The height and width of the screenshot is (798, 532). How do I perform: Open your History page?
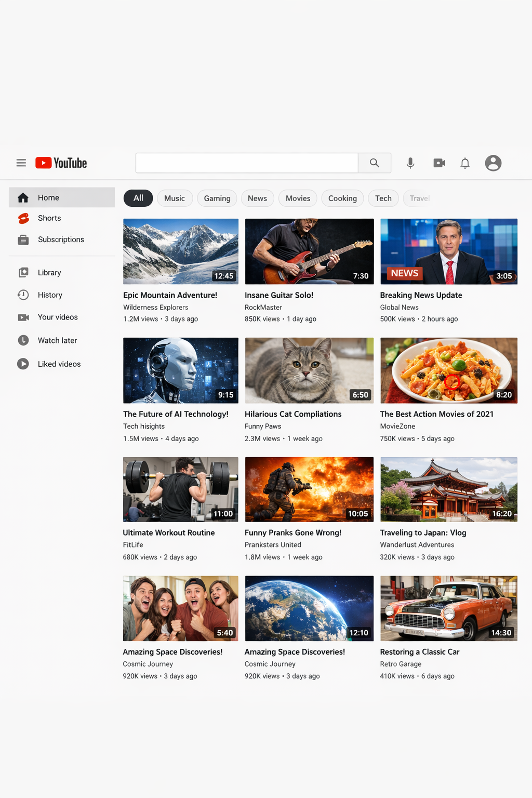(50, 295)
